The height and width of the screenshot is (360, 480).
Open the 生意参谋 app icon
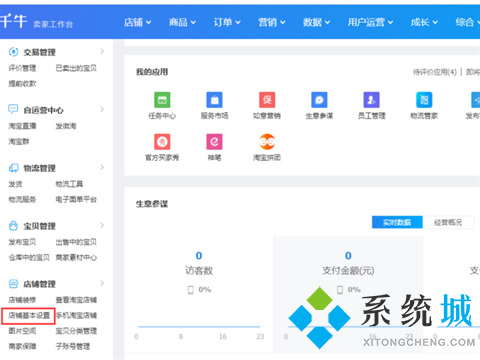click(x=319, y=100)
